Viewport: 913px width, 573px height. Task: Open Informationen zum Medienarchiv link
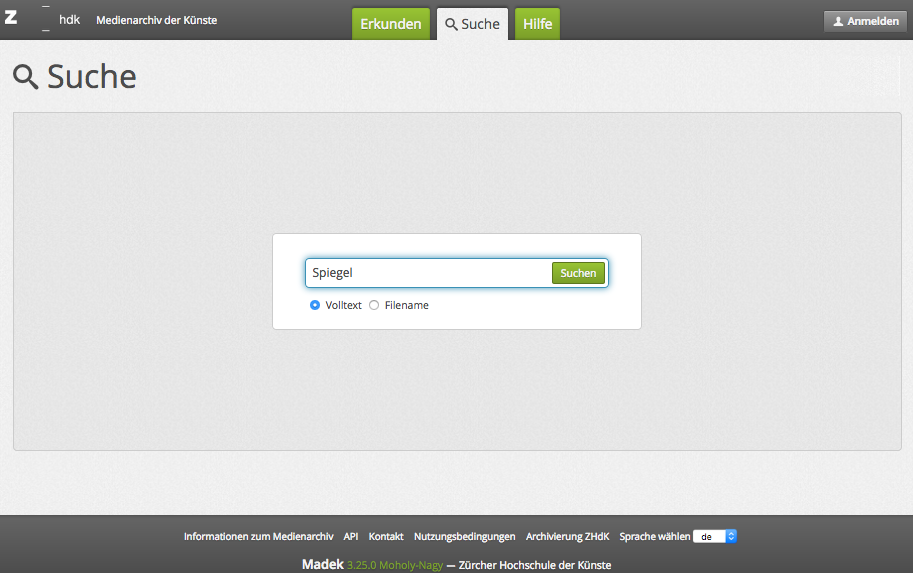pyautogui.click(x=258, y=537)
